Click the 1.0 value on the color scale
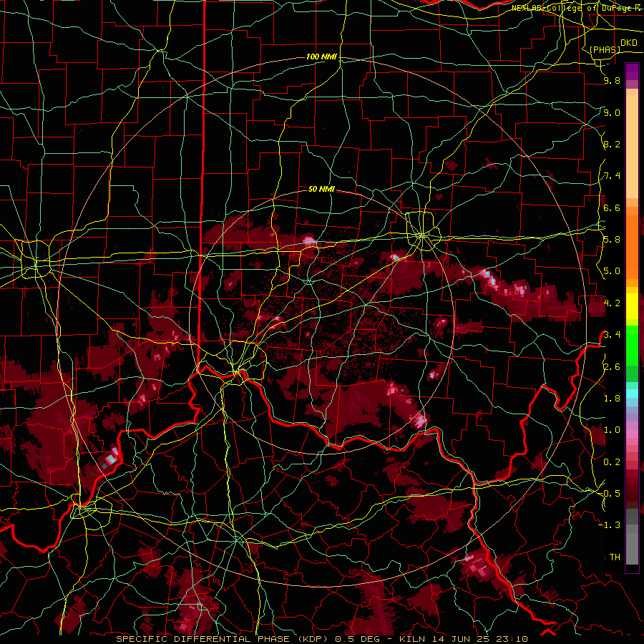This screenshot has height=644, width=644. click(x=612, y=430)
